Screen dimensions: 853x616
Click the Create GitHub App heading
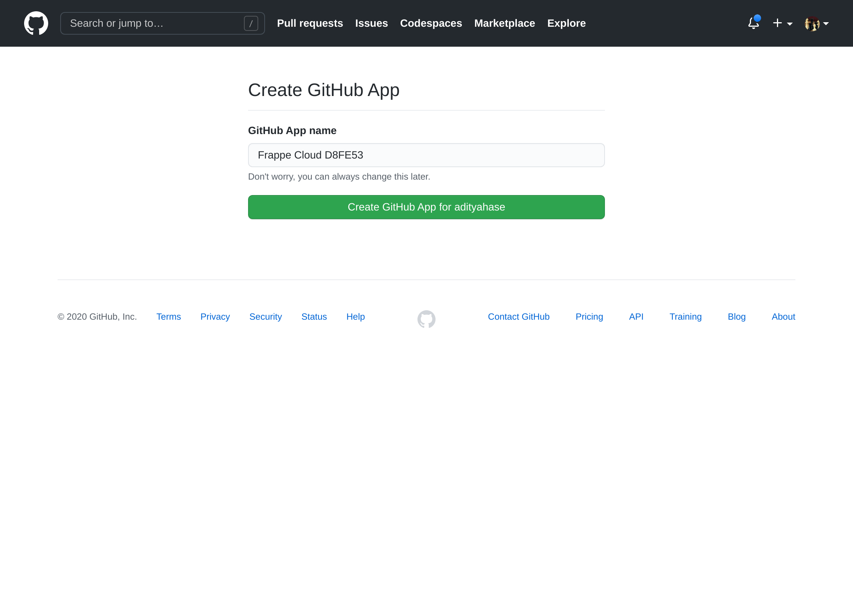[x=324, y=90]
